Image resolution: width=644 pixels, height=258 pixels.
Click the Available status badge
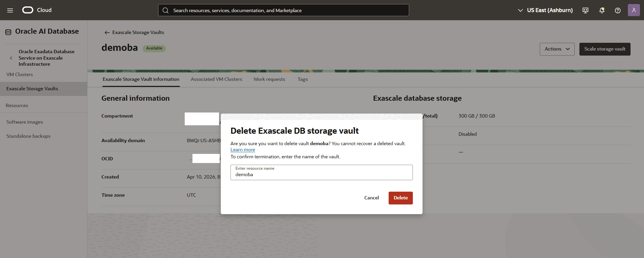click(x=154, y=49)
